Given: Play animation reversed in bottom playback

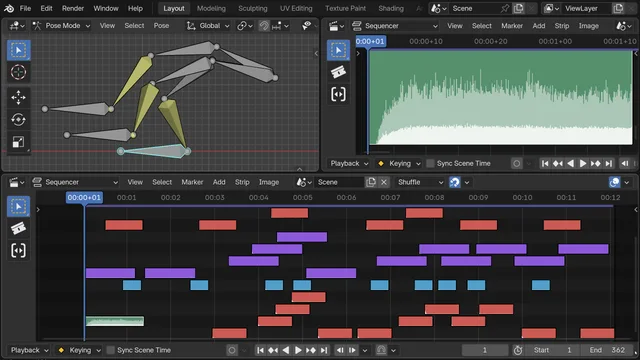Looking at the screenshot, I should 286,350.
